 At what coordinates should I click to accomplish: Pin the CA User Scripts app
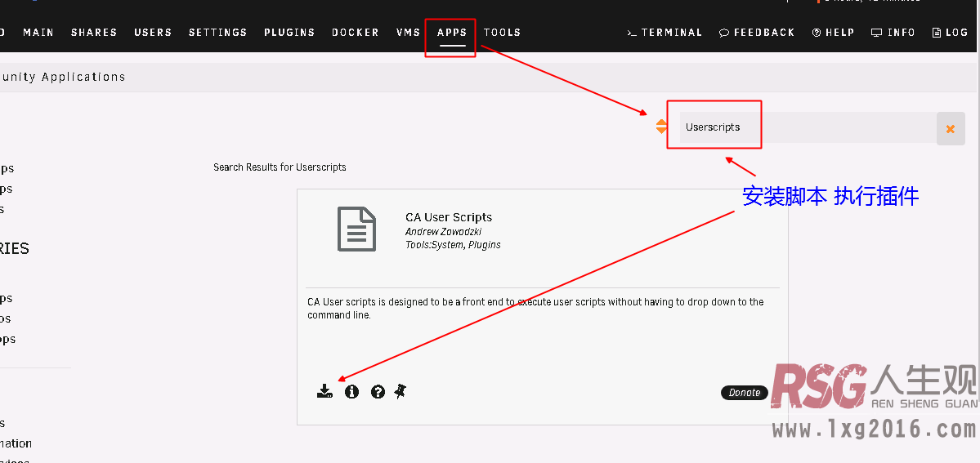point(401,392)
